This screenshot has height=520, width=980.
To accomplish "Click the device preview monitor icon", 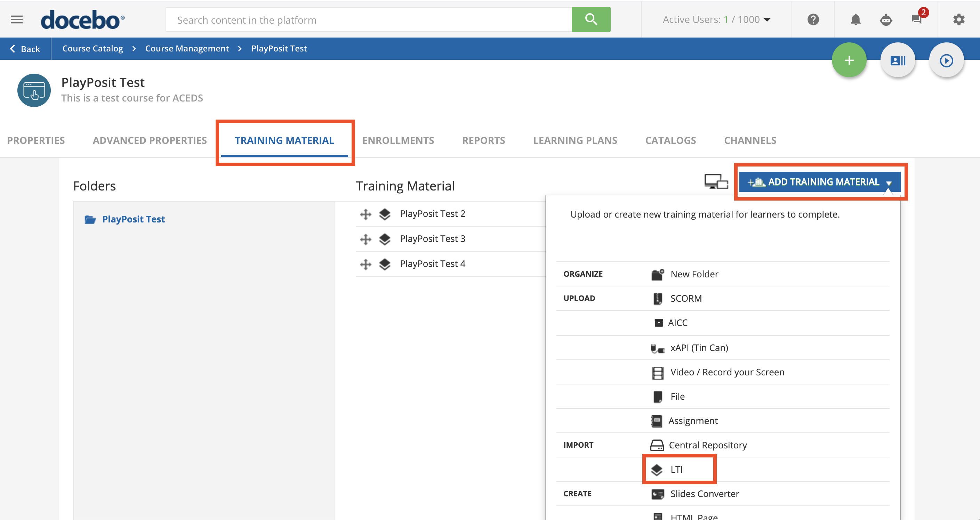I will coord(716,182).
